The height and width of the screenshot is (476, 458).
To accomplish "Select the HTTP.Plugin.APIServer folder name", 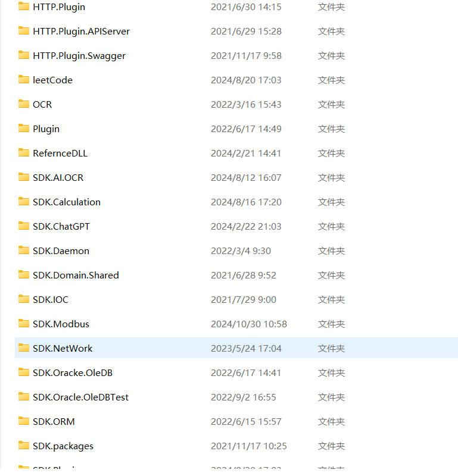I will (x=82, y=32).
